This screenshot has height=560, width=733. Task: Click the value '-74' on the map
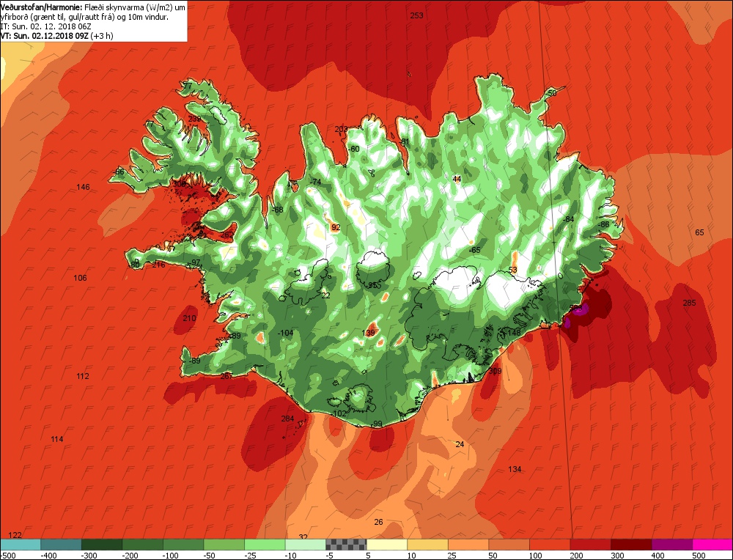coord(316,182)
